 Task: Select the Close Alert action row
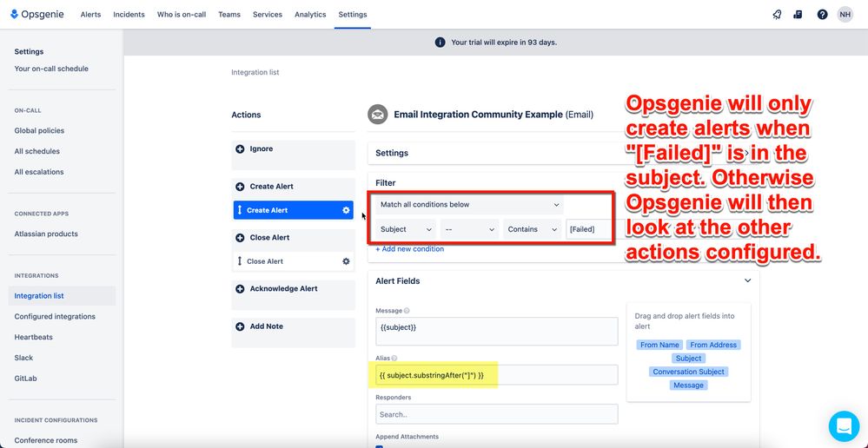click(294, 261)
